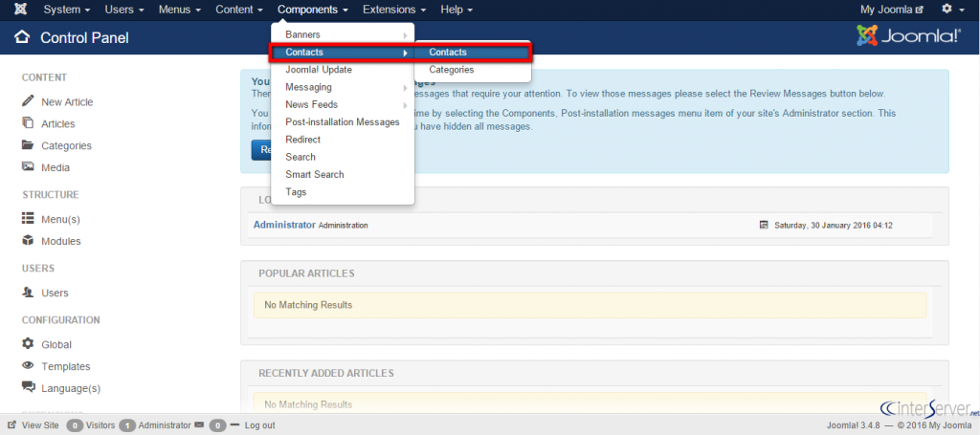The height and width of the screenshot is (435, 980).
Task: Click View Site in the status bar
Action: coord(40,425)
